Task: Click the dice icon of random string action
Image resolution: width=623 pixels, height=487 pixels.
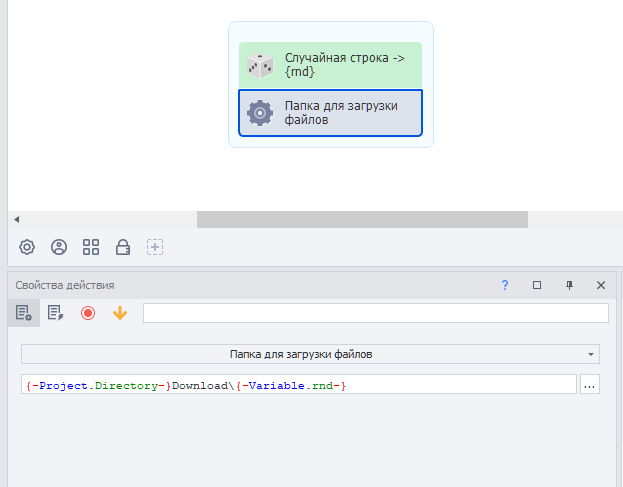Action: click(x=260, y=65)
